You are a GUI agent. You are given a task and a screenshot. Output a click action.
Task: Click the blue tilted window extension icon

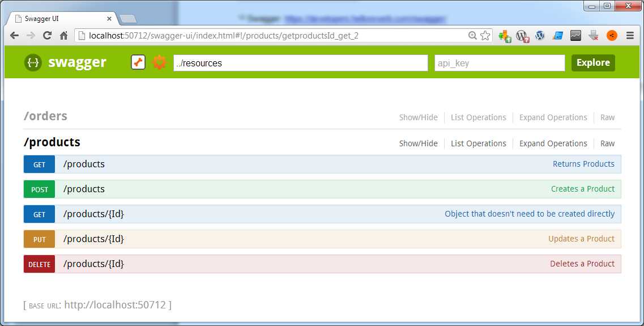(558, 36)
